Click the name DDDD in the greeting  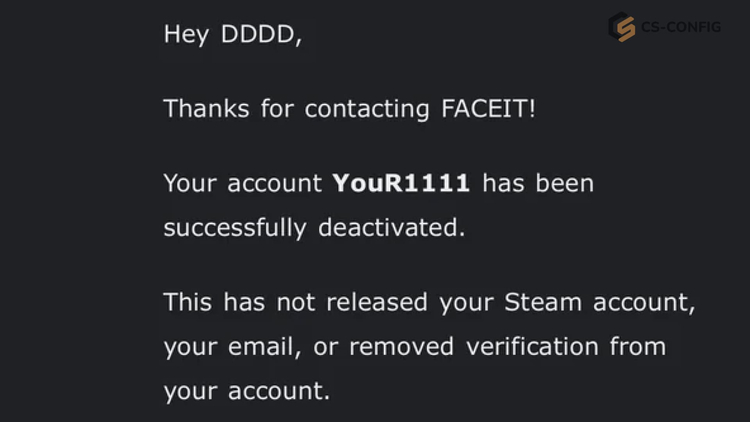point(261,34)
